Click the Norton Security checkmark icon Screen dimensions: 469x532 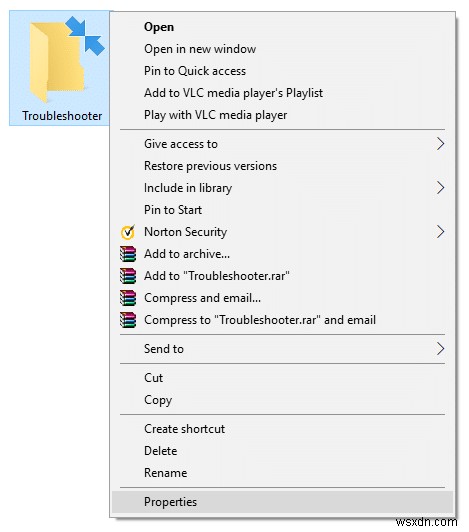pos(128,232)
